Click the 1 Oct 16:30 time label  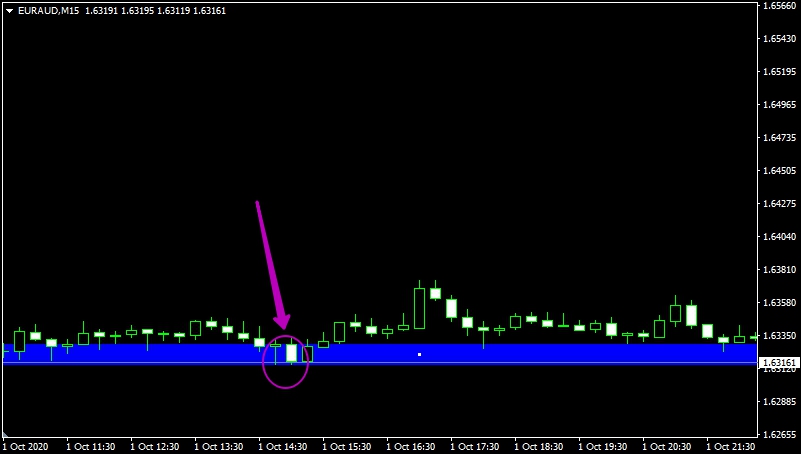coord(412,446)
